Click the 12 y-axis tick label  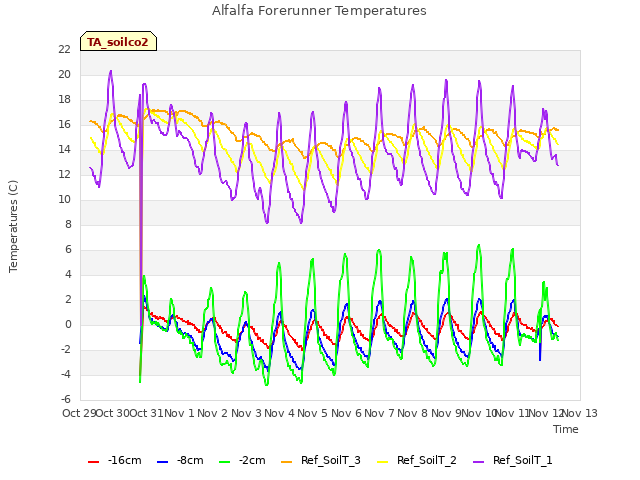pyautogui.click(x=64, y=174)
